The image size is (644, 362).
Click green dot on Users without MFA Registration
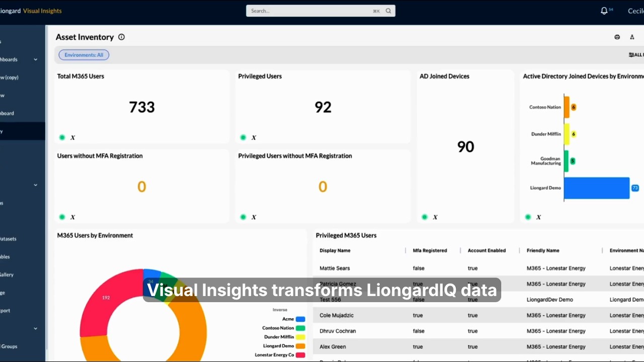(x=62, y=217)
